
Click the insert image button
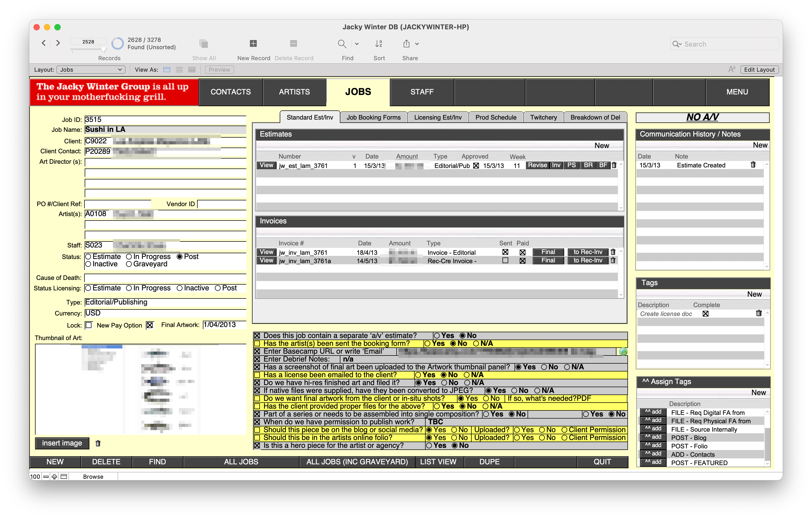coord(62,443)
